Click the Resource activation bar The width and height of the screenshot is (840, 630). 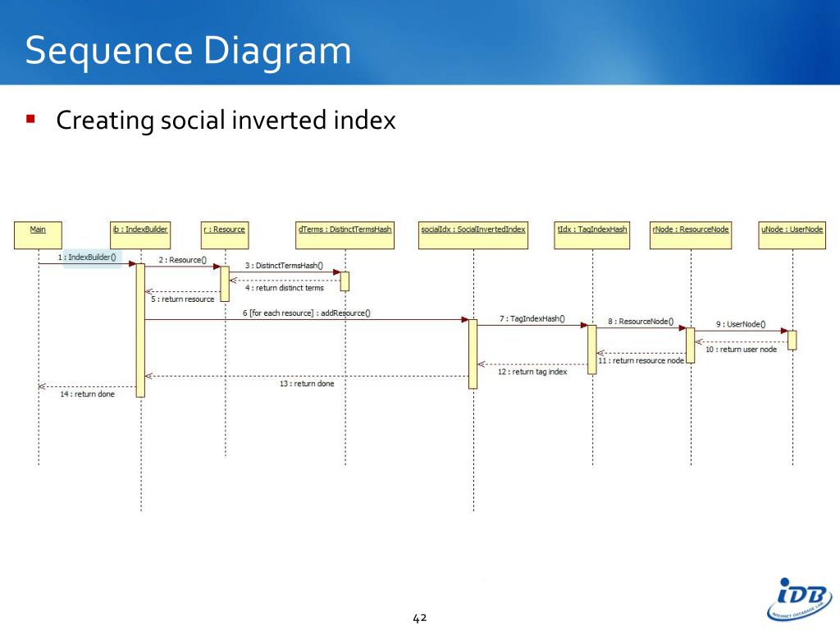pos(225,284)
